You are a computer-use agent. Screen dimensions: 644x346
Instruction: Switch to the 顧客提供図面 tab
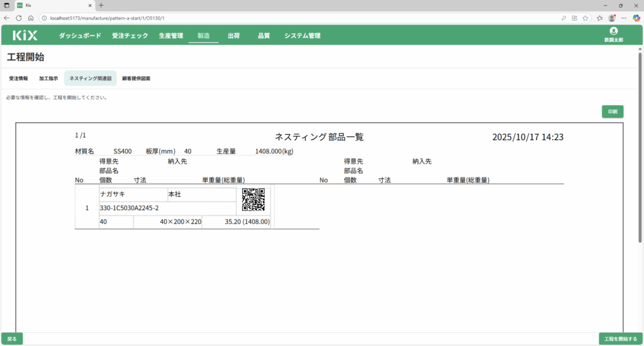coord(136,79)
